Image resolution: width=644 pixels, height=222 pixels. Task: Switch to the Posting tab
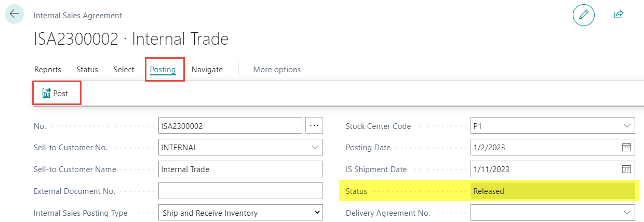(x=163, y=70)
